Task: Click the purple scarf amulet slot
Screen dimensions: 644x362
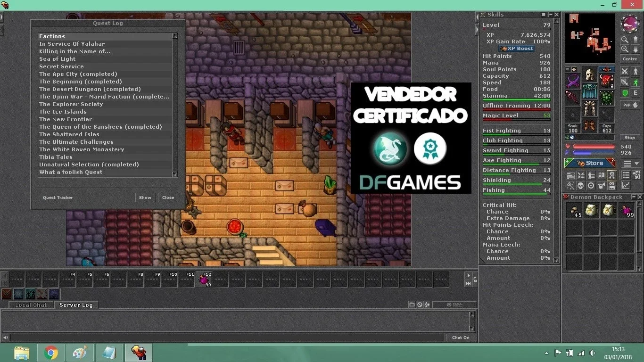Action: 573,81
